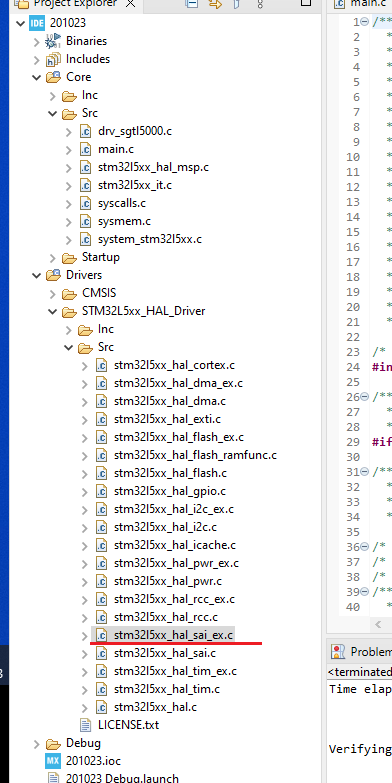The width and height of the screenshot is (392, 783).
Task: Click the C file icon of stm32l5xx_hal_i2c.c
Action: click(x=101, y=527)
